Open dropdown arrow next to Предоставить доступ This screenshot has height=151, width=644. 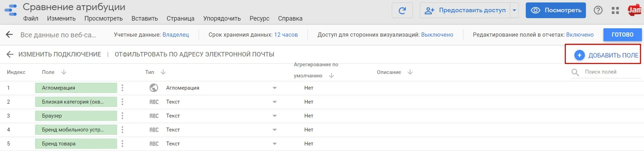(514, 10)
